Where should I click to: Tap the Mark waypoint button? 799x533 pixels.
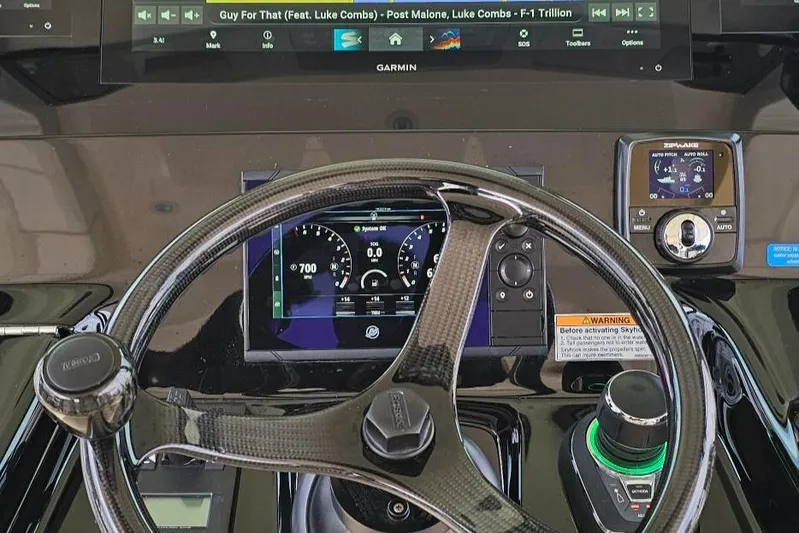(213, 39)
